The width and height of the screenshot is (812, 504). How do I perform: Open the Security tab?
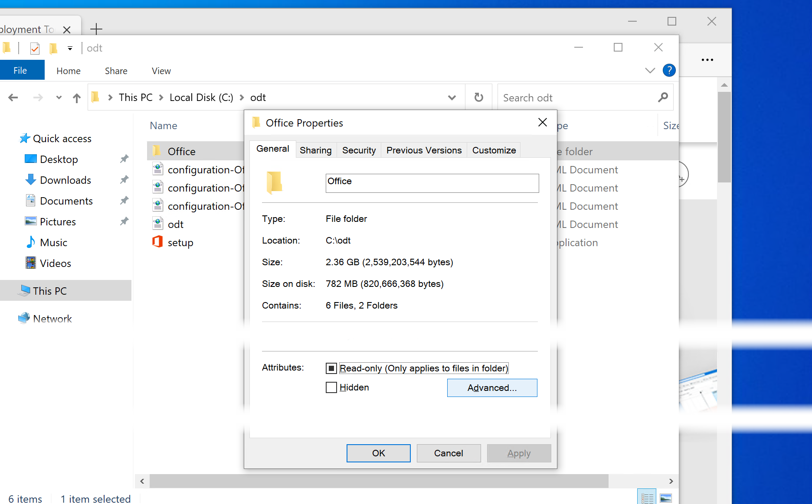(359, 150)
